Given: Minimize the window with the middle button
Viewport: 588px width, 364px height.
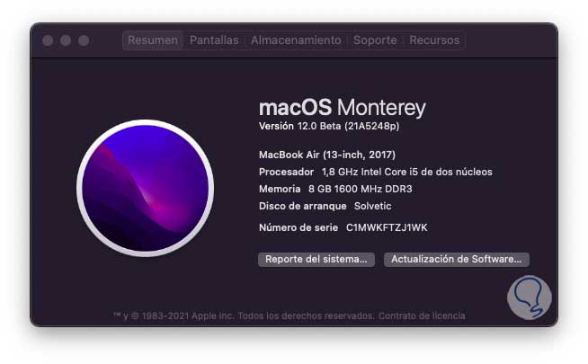Looking at the screenshot, I should [x=66, y=40].
